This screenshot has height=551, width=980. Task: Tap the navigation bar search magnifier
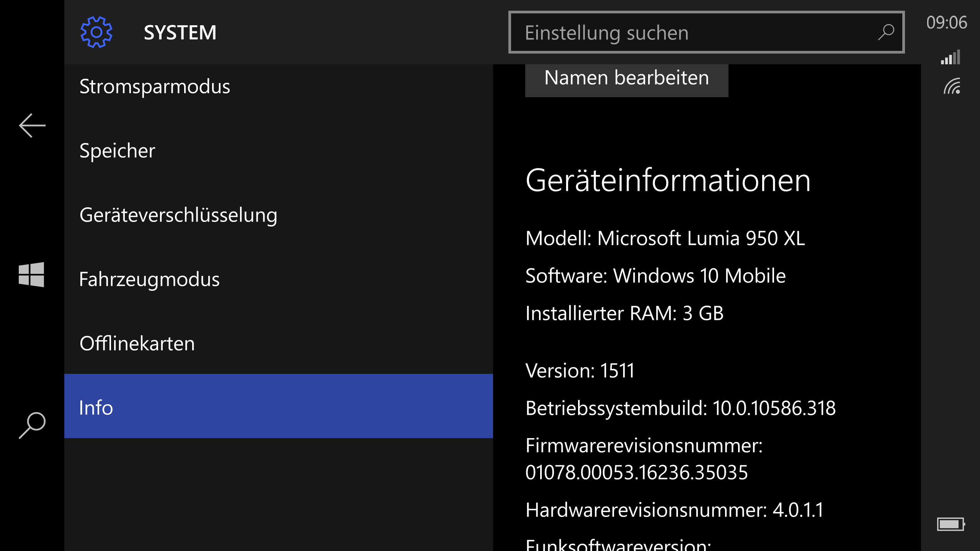pos(32,425)
